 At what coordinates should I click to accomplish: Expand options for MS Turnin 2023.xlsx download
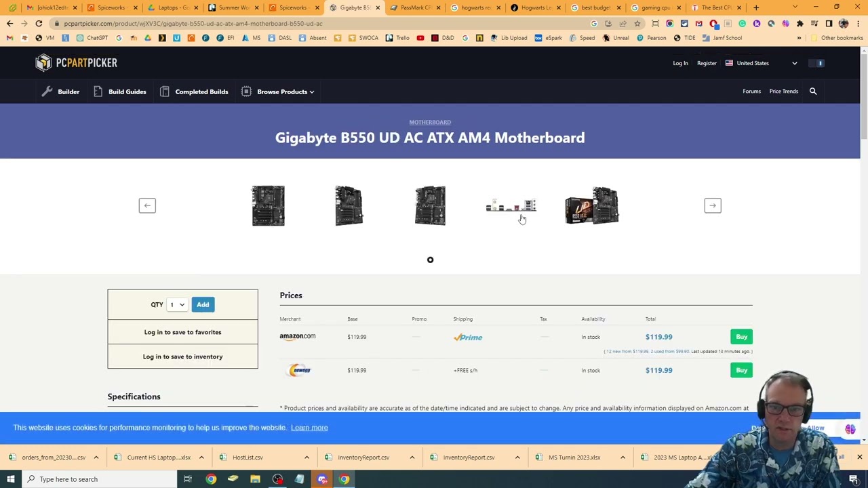[623, 457]
